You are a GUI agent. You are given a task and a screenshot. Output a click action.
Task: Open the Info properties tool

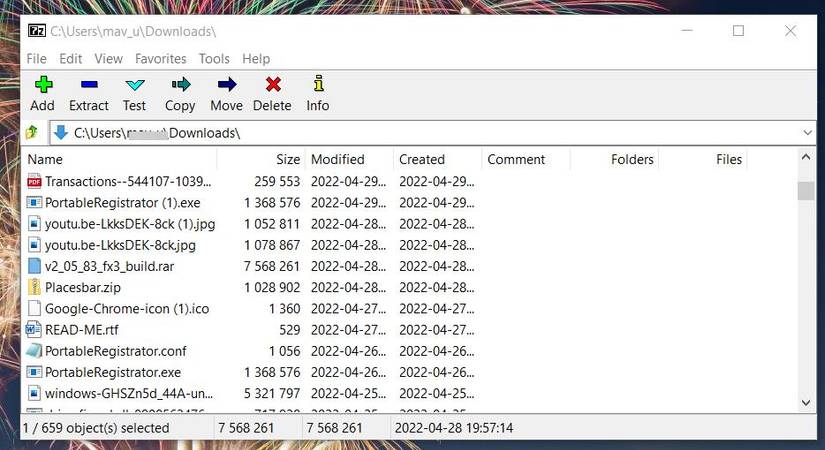(x=318, y=84)
